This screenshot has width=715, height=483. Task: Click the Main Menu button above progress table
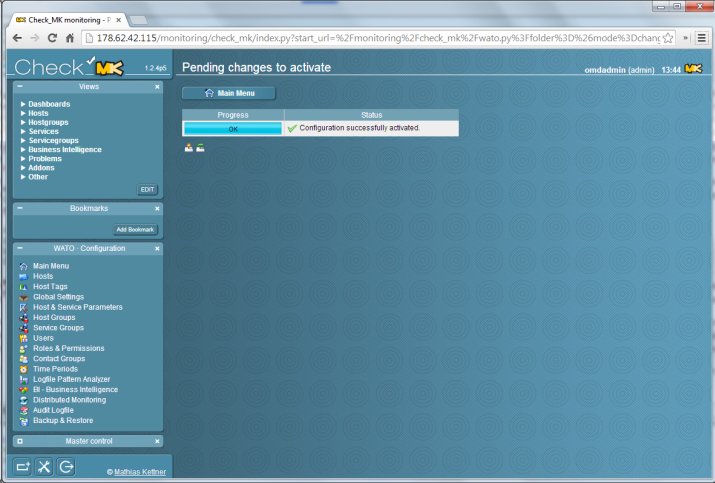coord(229,93)
